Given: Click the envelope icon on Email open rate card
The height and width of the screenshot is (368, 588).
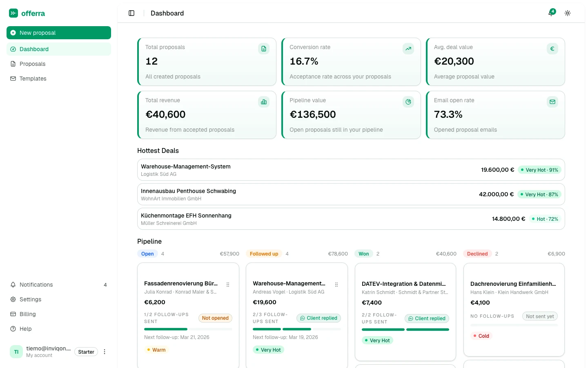Looking at the screenshot, I should point(552,102).
